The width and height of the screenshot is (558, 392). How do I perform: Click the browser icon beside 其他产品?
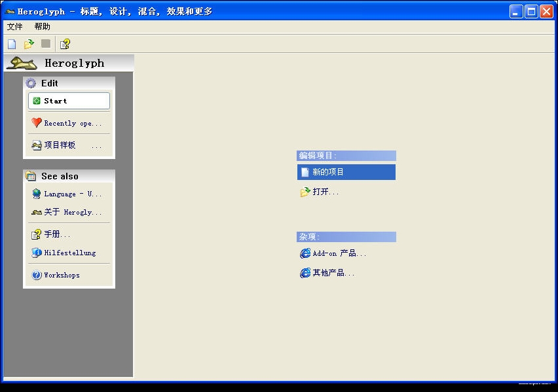point(305,273)
